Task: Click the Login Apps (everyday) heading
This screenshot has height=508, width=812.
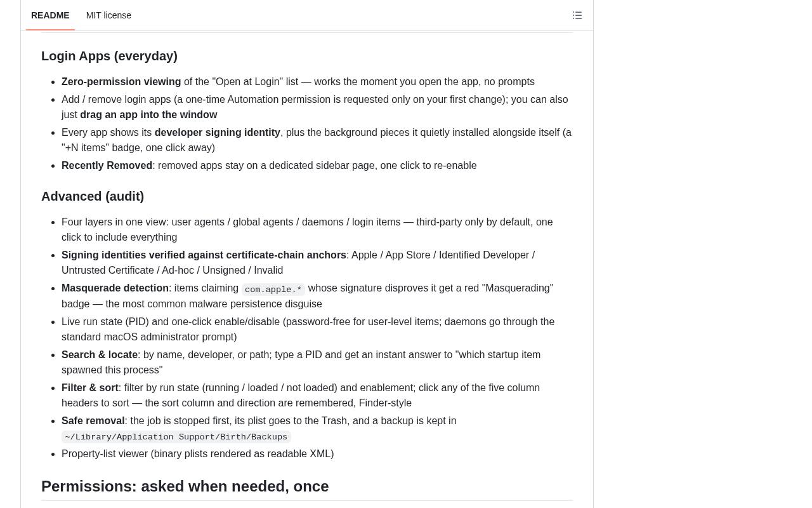Action: [109, 56]
